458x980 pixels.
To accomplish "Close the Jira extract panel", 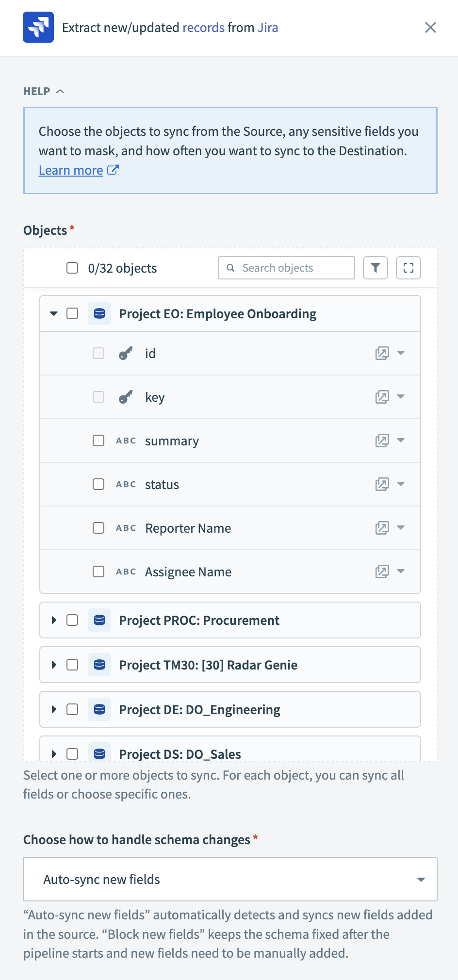I will coord(430,28).
